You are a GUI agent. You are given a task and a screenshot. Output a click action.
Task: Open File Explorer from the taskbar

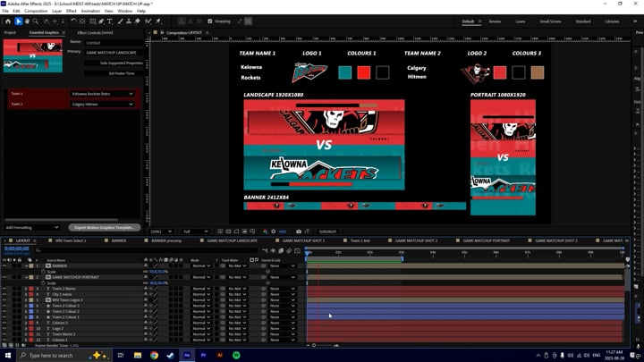pos(138,356)
